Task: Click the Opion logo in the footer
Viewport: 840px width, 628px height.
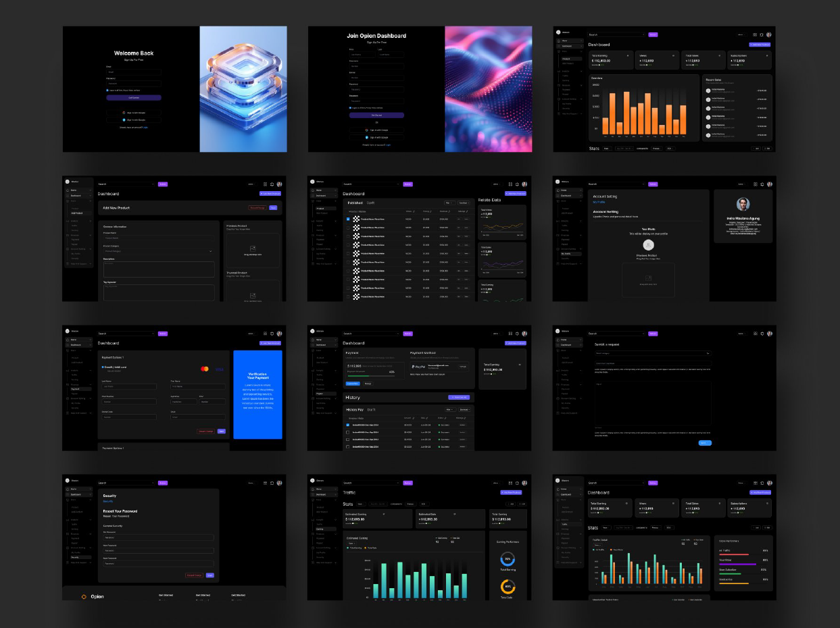Action: pyautogui.click(x=84, y=596)
